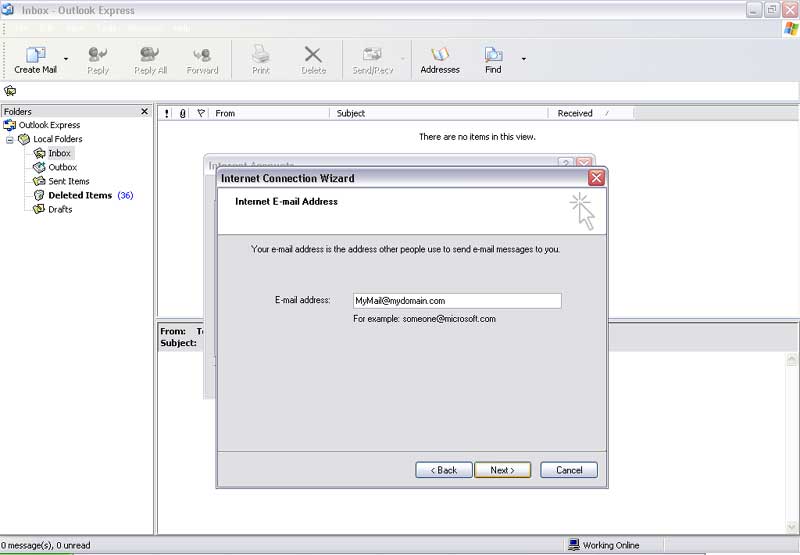Click Working Online status bar icon
This screenshot has height=555, width=800.
pos(574,545)
